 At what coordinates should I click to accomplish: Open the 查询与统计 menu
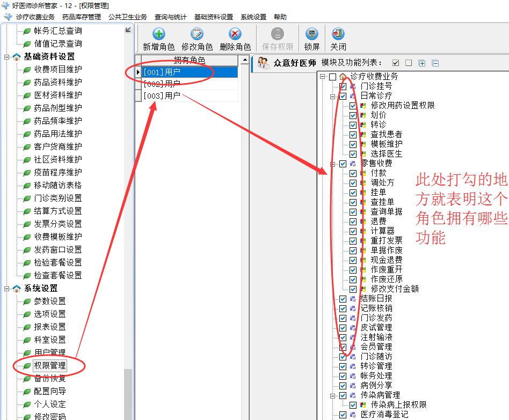click(x=170, y=17)
